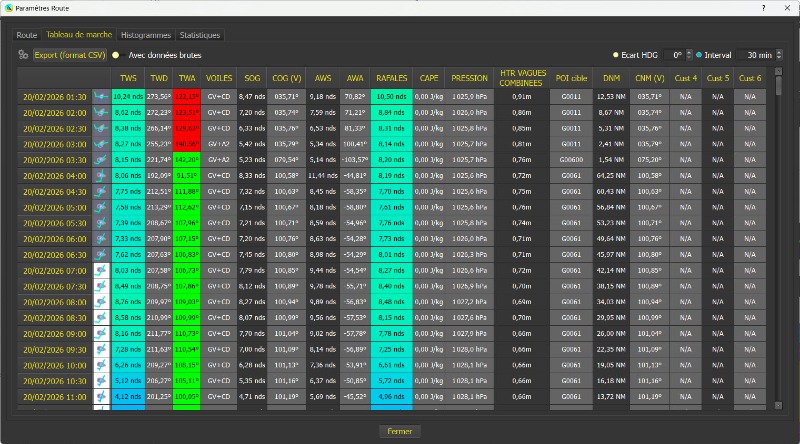Go to the Route tab
This screenshot has width=800, height=444.
pyautogui.click(x=27, y=34)
